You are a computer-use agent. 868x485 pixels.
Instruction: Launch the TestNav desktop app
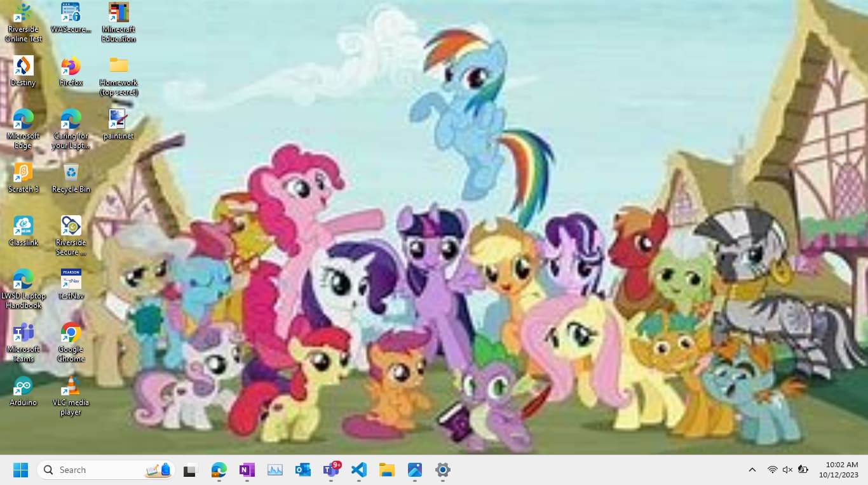(71, 284)
